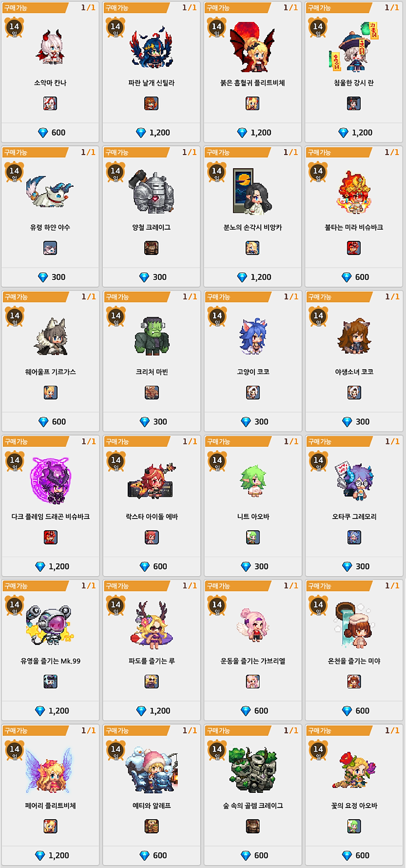Image resolution: width=406 pixels, height=868 pixels.
Task: Click the hero portrait icon under 크리처 마빈
Action: click(x=152, y=392)
